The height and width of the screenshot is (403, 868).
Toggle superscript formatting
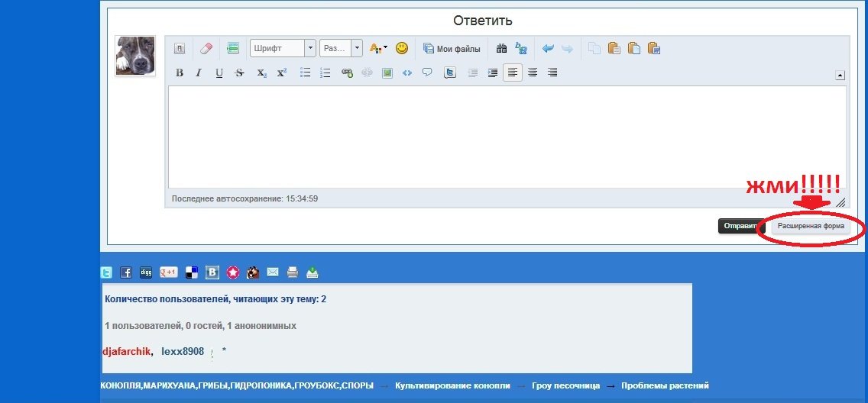(282, 73)
